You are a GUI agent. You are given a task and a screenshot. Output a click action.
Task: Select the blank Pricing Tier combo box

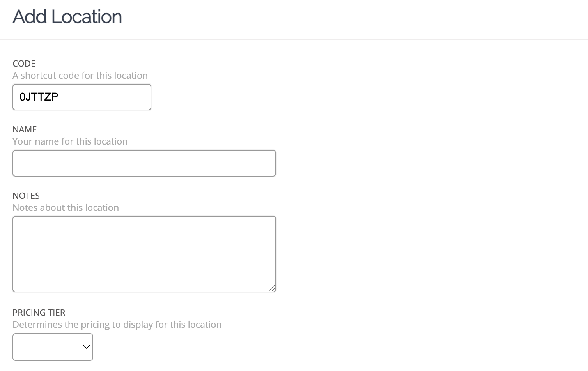click(x=53, y=347)
